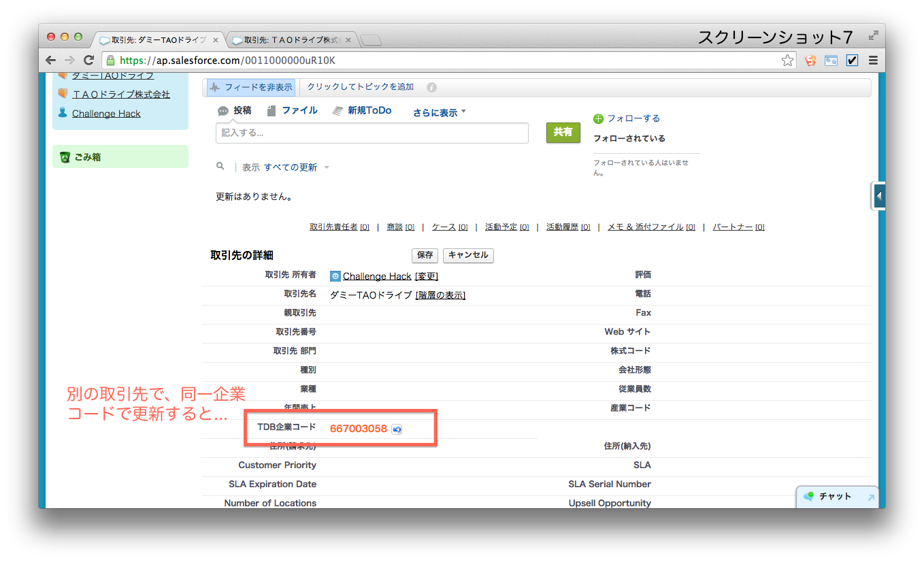924x562 pixels.
Task: Close the second ＴＡＯドライブ株式 browser tab
Action: click(348, 40)
